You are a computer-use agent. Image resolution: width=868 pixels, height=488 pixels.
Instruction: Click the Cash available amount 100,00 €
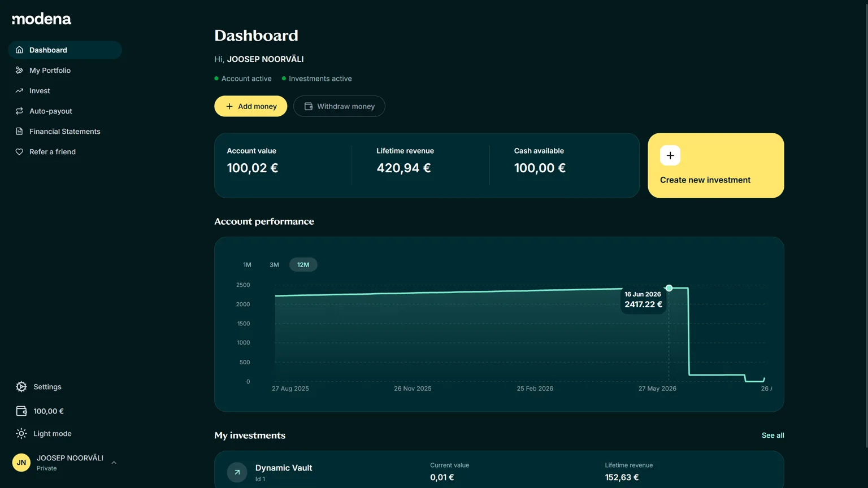[x=540, y=168]
